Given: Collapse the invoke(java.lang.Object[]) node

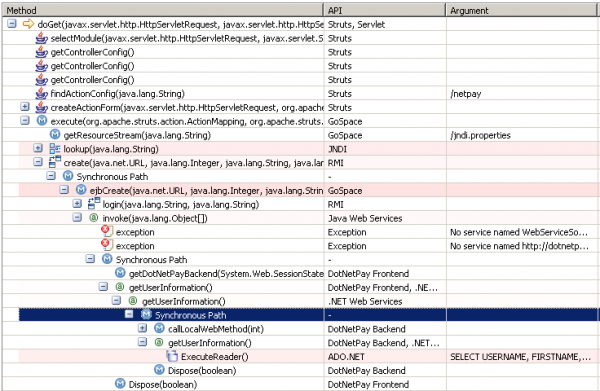Looking at the screenshot, I should (77, 217).
